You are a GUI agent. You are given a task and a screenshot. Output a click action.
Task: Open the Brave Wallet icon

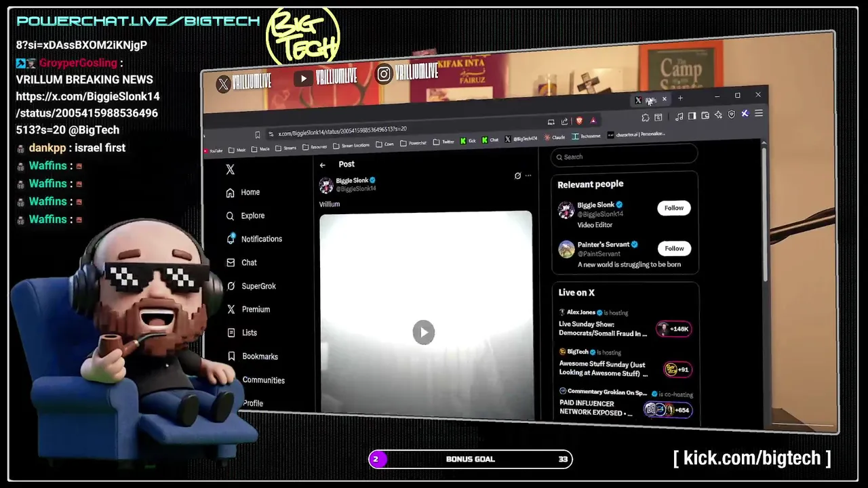pyautogui.click(x=705, y=115)
